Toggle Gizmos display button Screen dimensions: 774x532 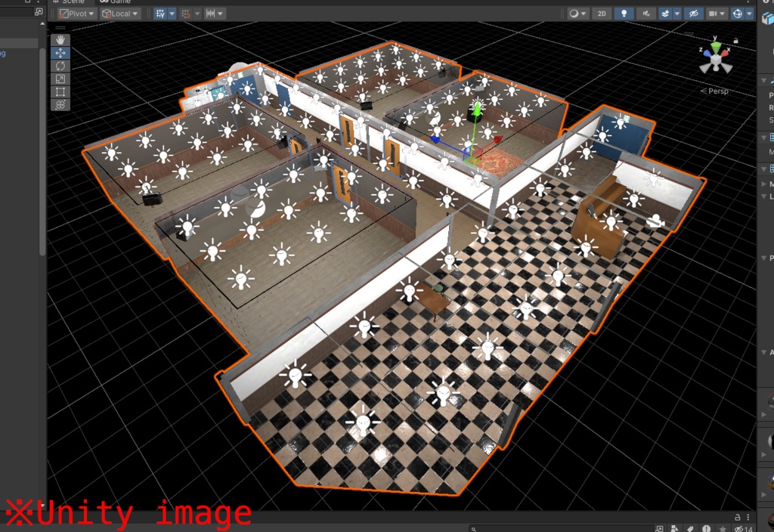pyautogui.click(x=737, y=14)
